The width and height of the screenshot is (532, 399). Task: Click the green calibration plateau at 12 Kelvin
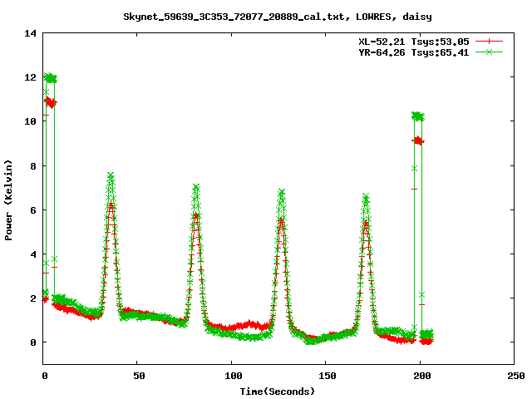tap(51, 78)
